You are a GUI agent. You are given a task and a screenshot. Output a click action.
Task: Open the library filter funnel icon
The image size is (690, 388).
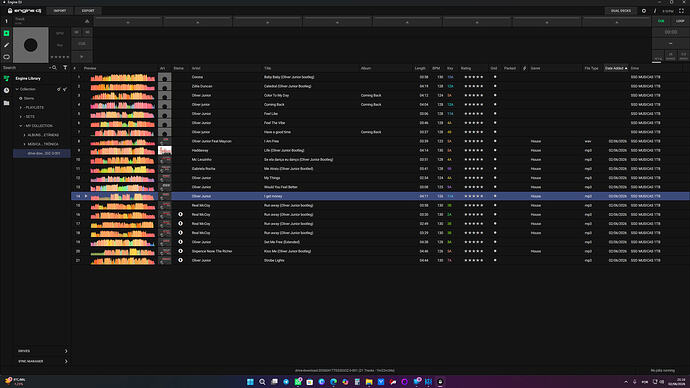[65, 68]
